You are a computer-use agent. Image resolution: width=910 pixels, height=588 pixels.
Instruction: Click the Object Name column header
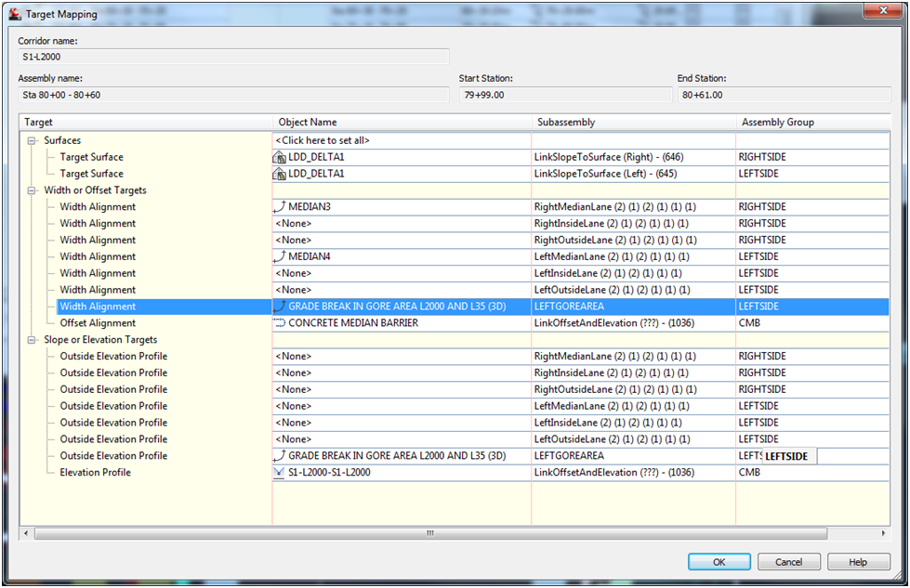[x=402, y=123]
